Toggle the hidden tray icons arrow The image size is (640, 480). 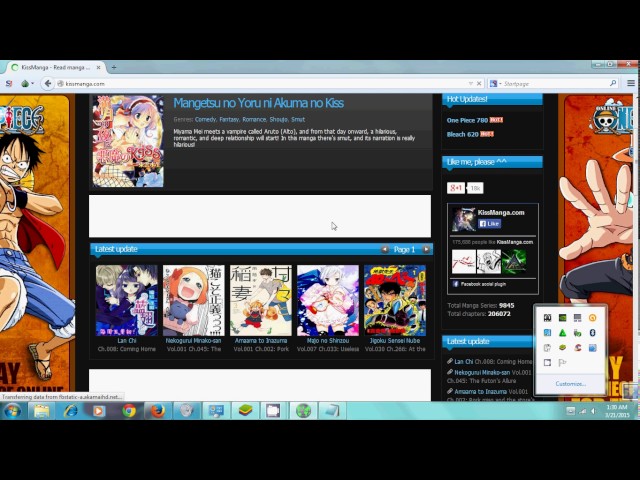570,411
